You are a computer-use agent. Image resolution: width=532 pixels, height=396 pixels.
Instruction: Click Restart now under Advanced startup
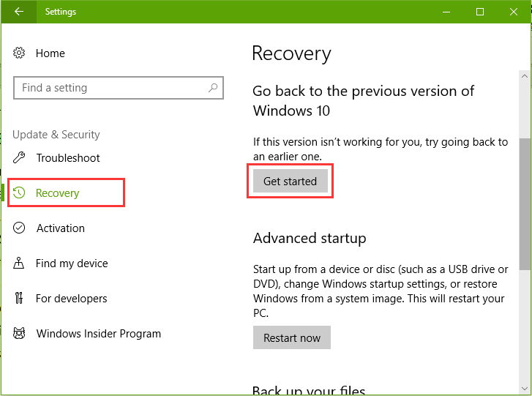[292, 337]
